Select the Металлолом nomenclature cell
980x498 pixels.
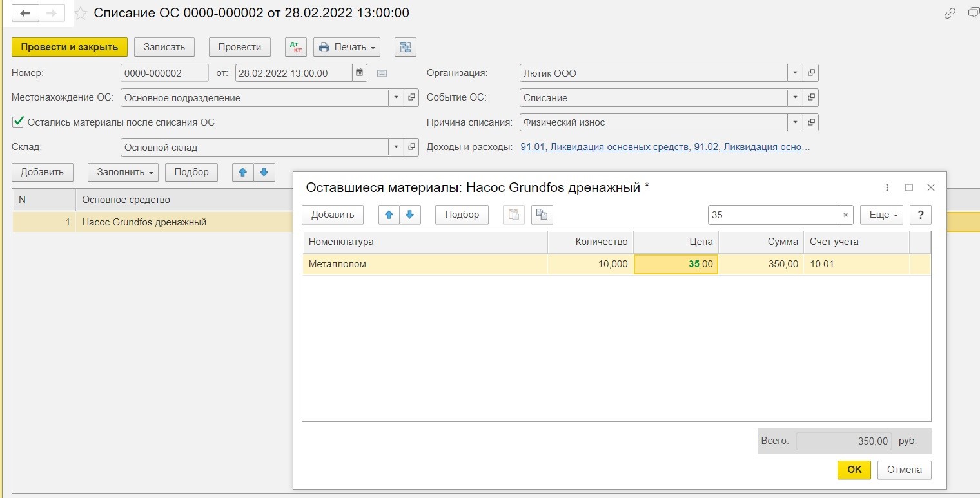(x=425, y=264)
